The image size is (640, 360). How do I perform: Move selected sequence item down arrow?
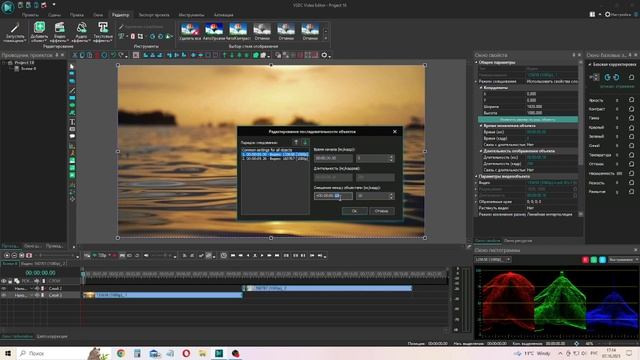305,142
